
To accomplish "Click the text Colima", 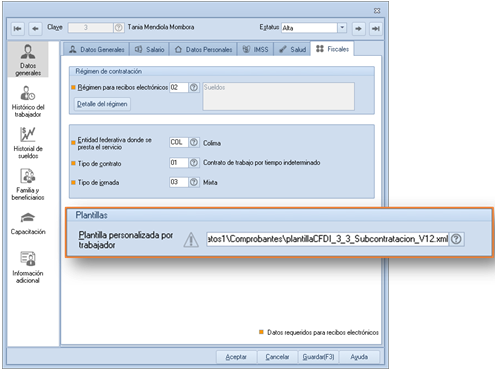I will pyautogui.click(x=212, y=143).
